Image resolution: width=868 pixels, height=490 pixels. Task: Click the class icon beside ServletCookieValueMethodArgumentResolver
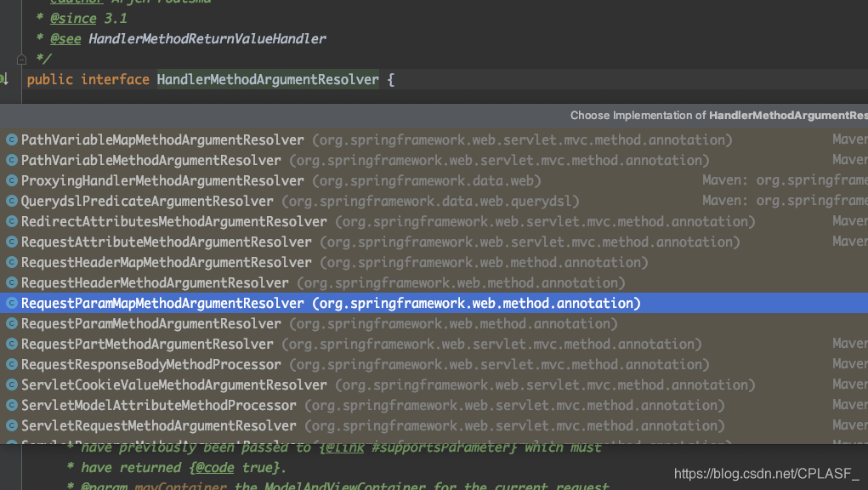coord(12,385)
